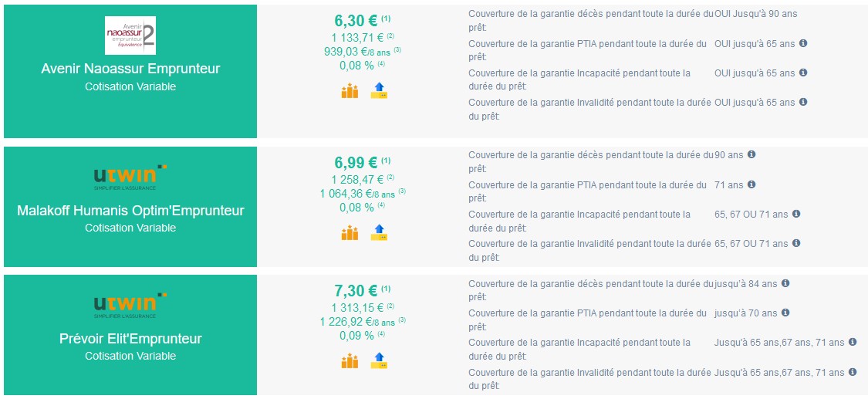The image size is (868, 399).
Task: Open info icon for Prévoir Invalidité coverage
Action: coord(853,372)
